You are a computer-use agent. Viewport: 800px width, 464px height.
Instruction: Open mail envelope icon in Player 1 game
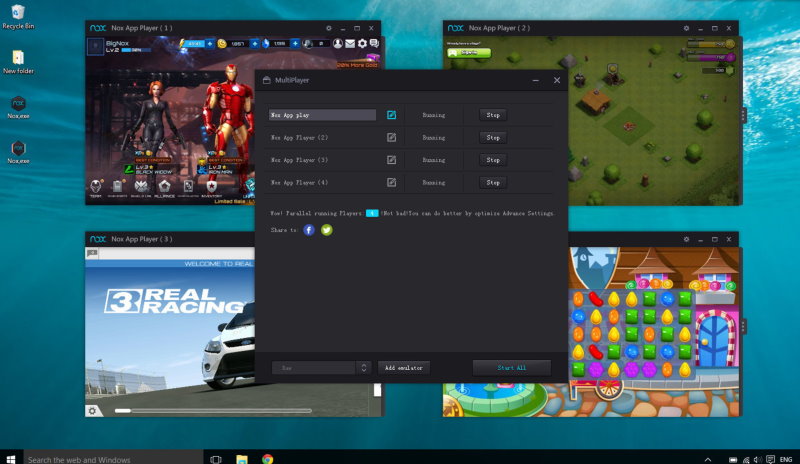pyautogui.click(x=350, y=43)
